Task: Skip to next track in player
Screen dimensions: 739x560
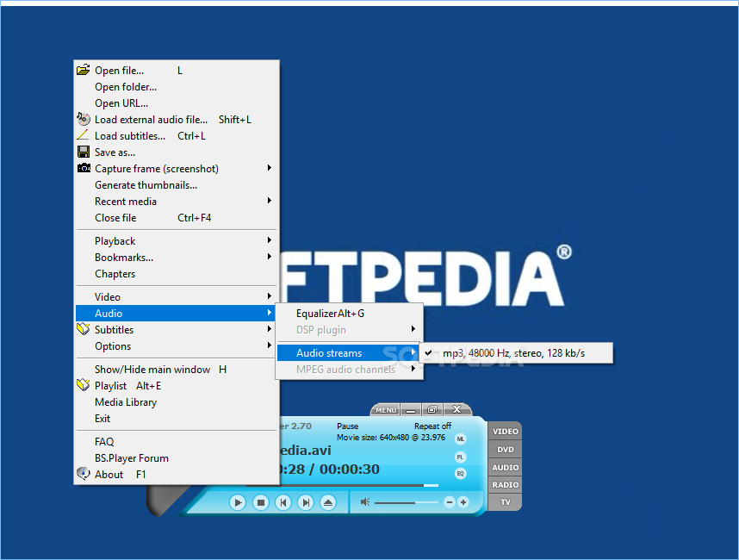Action: click(306, 502)
